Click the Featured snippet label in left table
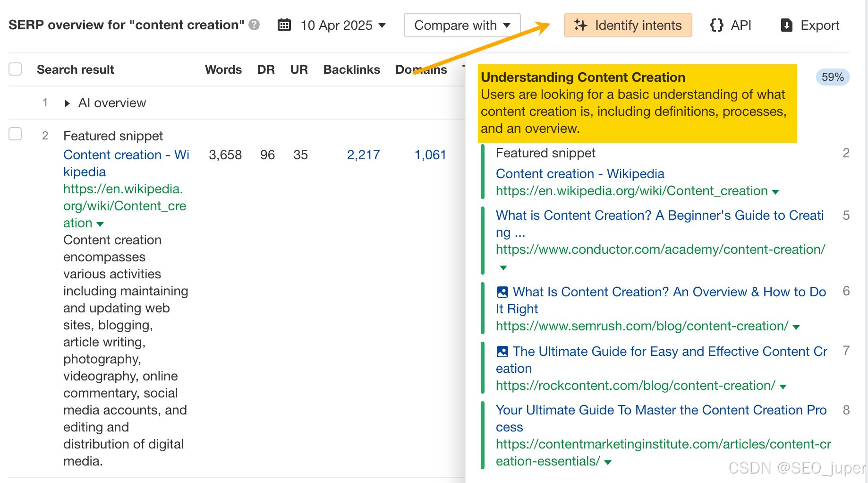Image resolution: width=868 pixels, height=483 pixels. pyautogui.click(x=113, y=136)
